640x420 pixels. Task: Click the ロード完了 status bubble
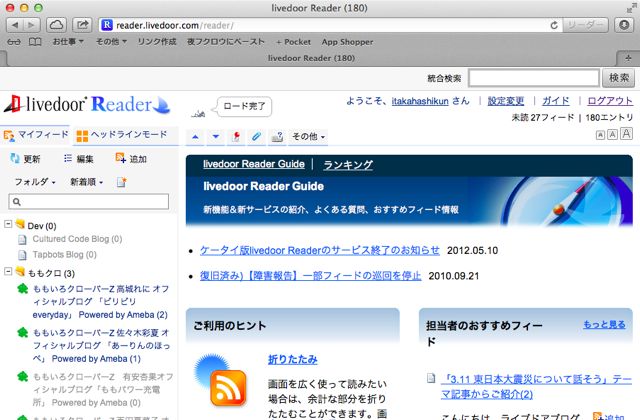[244, 107]
